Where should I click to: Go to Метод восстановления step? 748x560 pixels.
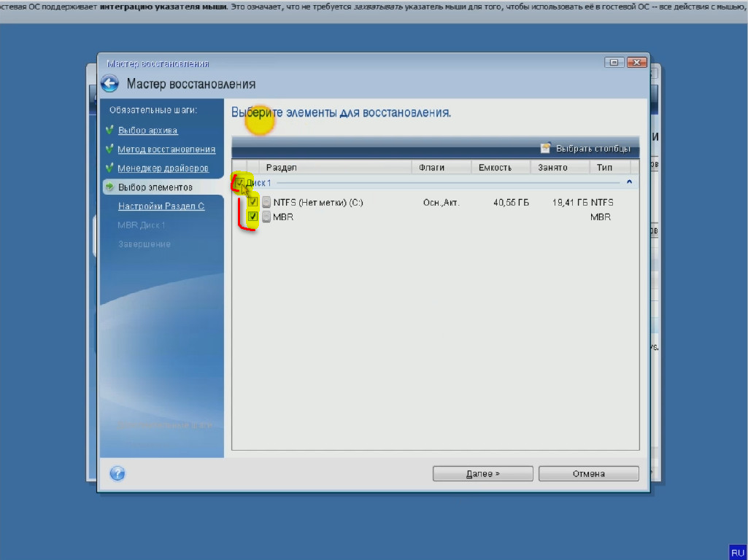tap(166, 149)
